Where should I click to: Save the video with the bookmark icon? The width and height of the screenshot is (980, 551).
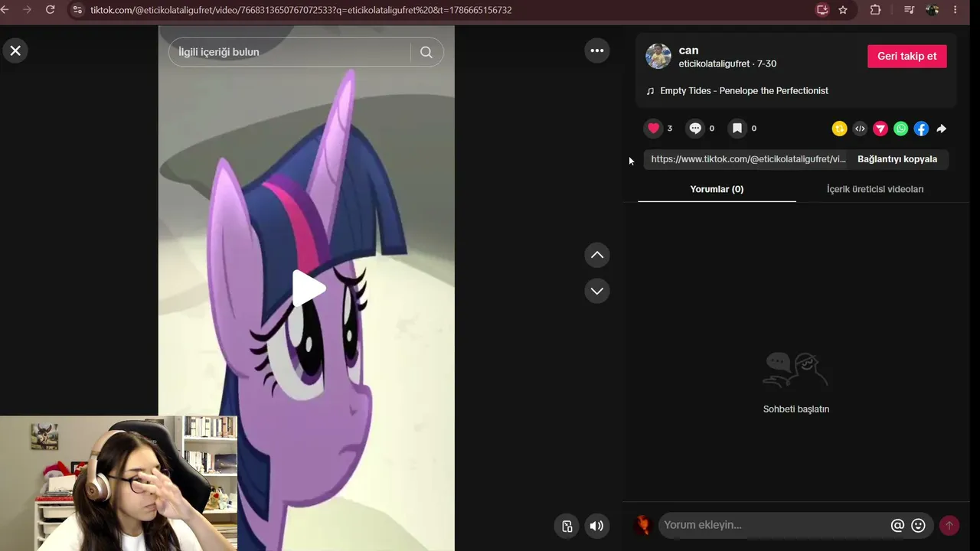coord(737,129)
